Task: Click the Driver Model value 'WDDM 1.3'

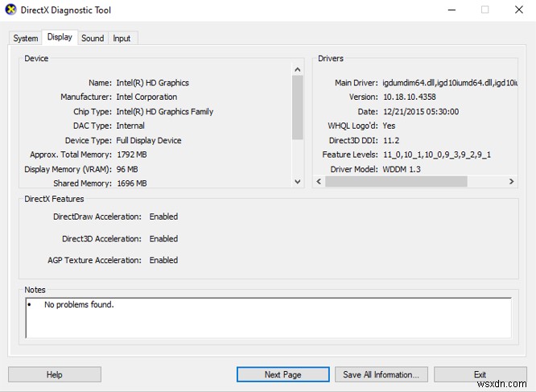Action: coord(402,169)
